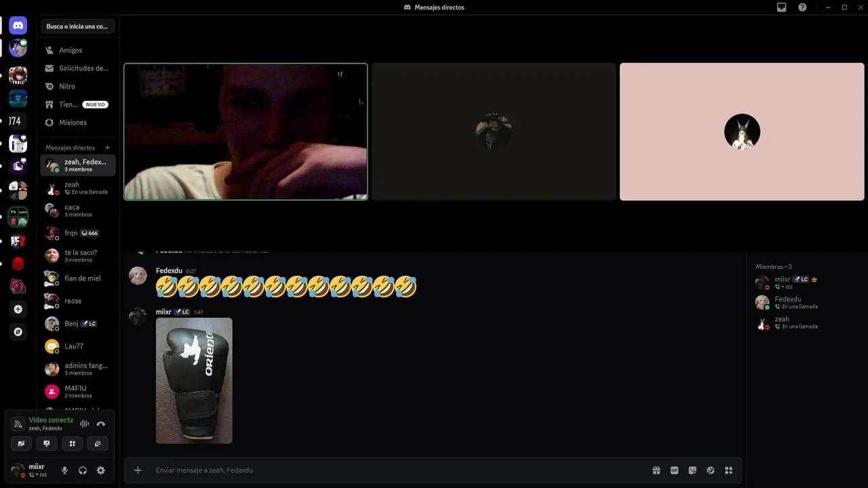The image size is (868, 488).
Task: Open M4F1U group with 2 miembros
Action: (77, 392)
